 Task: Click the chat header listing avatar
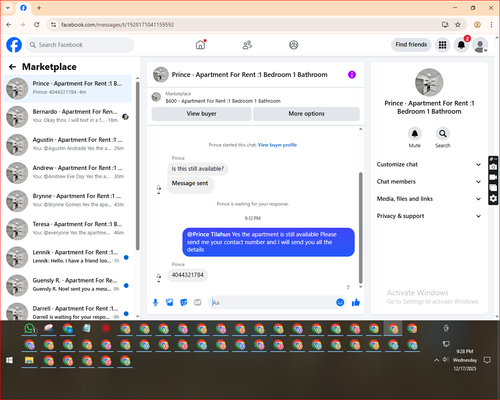pos(161,75)
